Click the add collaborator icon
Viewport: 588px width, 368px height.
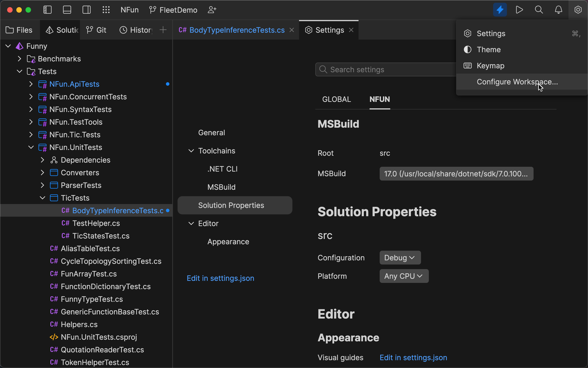click(x=212, y=10)
